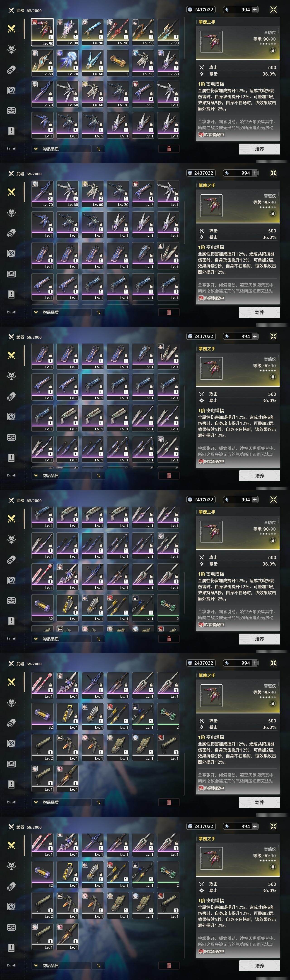290x980 pixels.
Task: Open the echo monster-face tab in topmost panel
Action: [11, 49]
